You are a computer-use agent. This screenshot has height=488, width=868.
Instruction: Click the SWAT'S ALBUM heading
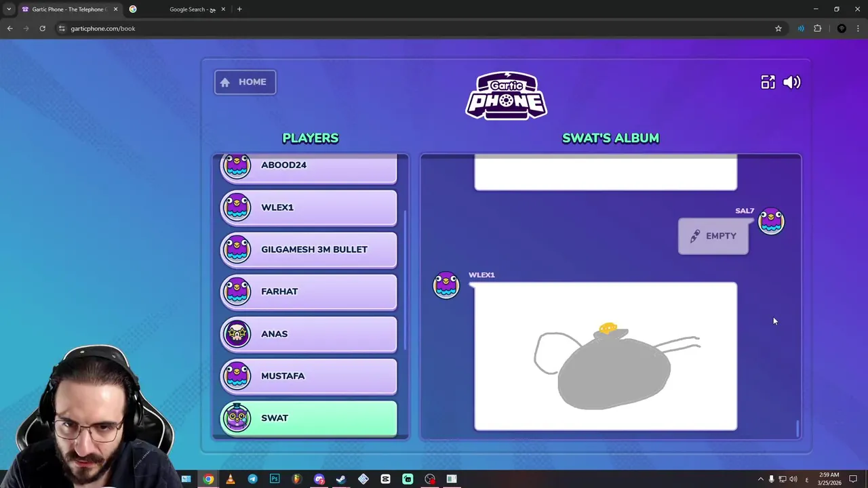click(x=610, y=138)
